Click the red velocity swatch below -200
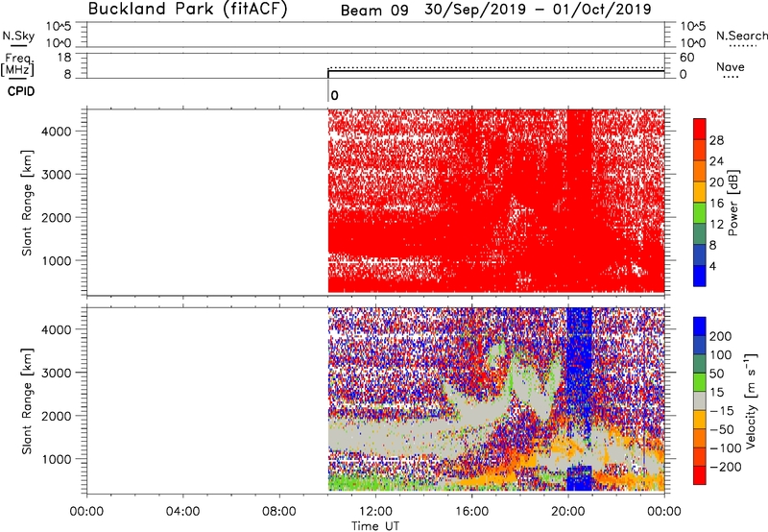Screen dimensions: 768x532 click(700, 475)
